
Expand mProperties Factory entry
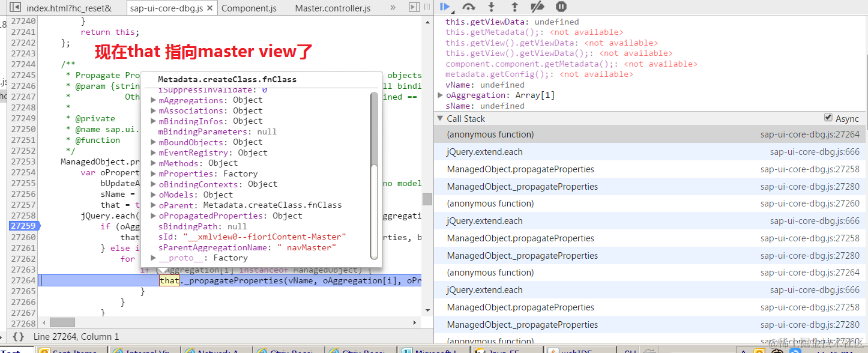point(154,173)
